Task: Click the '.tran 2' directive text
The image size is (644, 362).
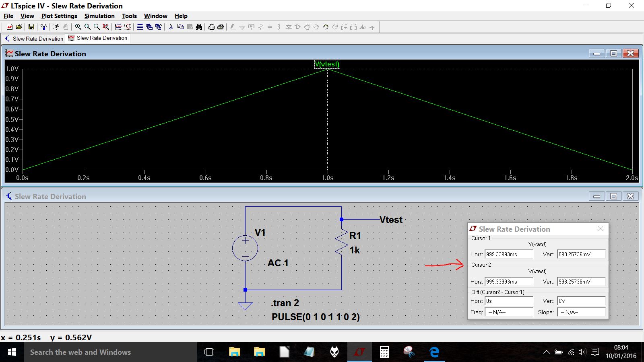Action: (285, 303)
